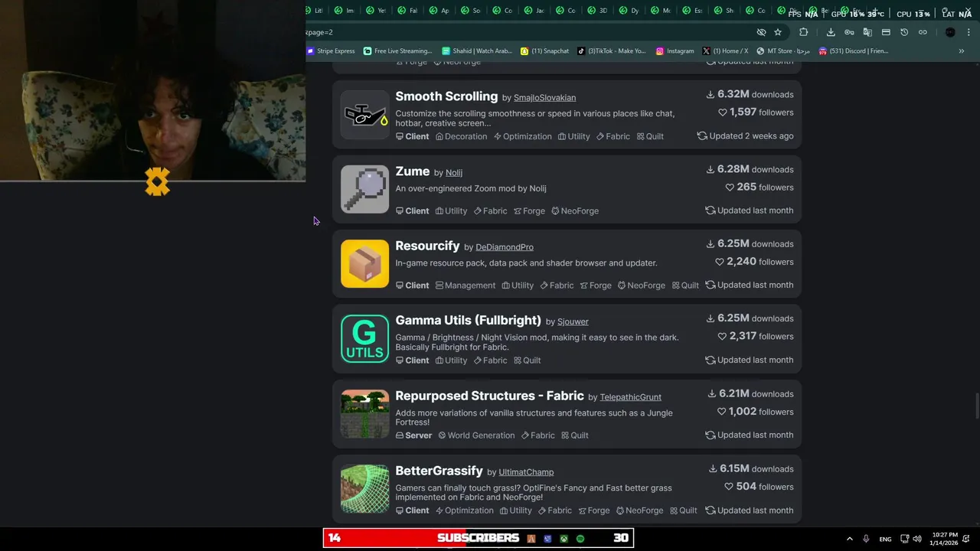Open the link chain extension icon
This screenshot has width=980, height=551.
click(x=923, y=32)
